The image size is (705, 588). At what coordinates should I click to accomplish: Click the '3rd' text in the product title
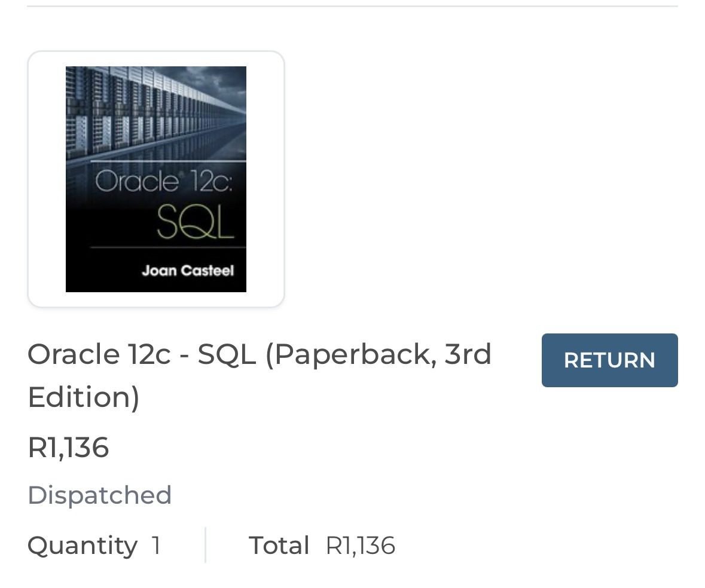coord(468,354)
